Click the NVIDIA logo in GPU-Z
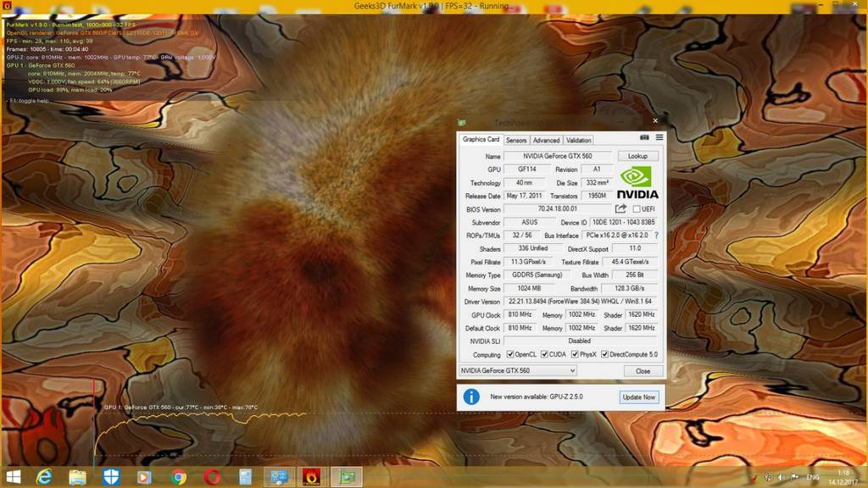Viewport: 868px width, 488px height. click(637, 181)
